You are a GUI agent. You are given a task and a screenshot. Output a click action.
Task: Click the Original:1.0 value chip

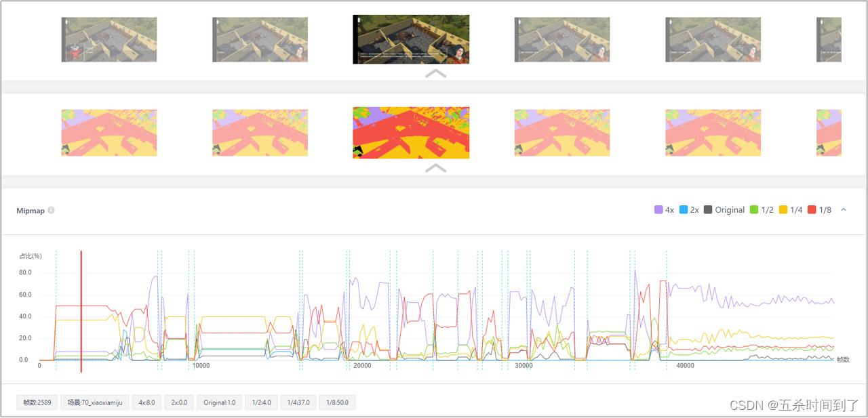coord(220,402)
